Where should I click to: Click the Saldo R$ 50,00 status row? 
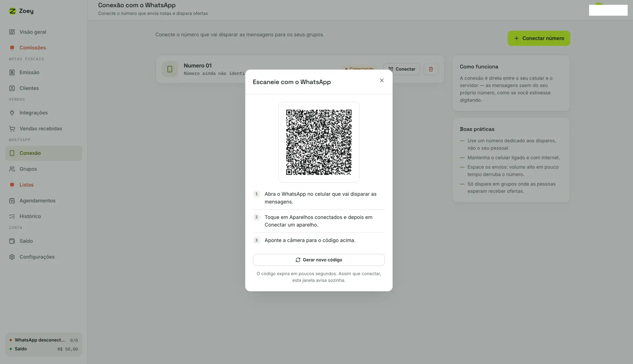[x=44, y=349]
